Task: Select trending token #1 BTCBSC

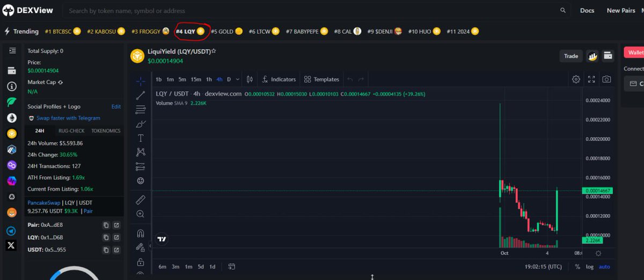Action: (63, 32)
